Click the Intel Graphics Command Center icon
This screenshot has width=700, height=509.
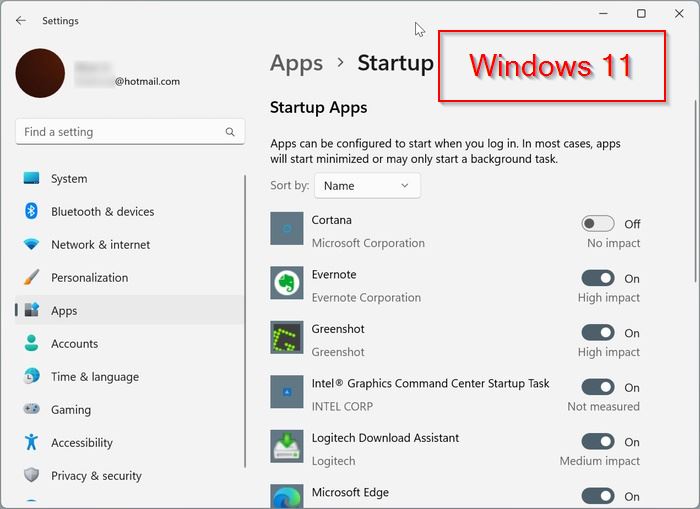coord(287,392)
